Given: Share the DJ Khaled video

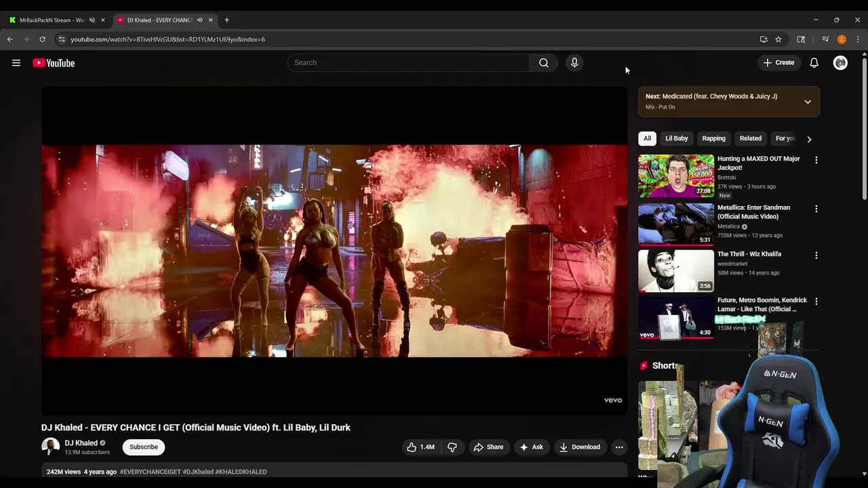Looking at the screenshot, I should tap(488, 447).
